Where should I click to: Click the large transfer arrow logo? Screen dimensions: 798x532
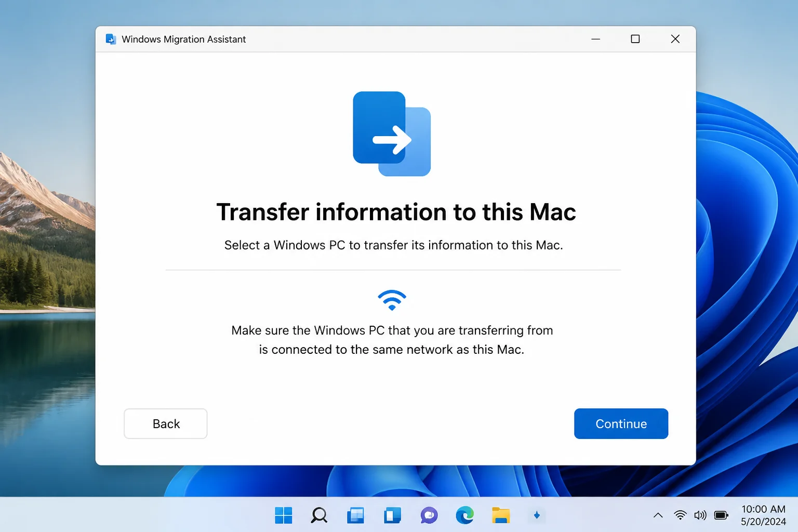click(392, 134)
